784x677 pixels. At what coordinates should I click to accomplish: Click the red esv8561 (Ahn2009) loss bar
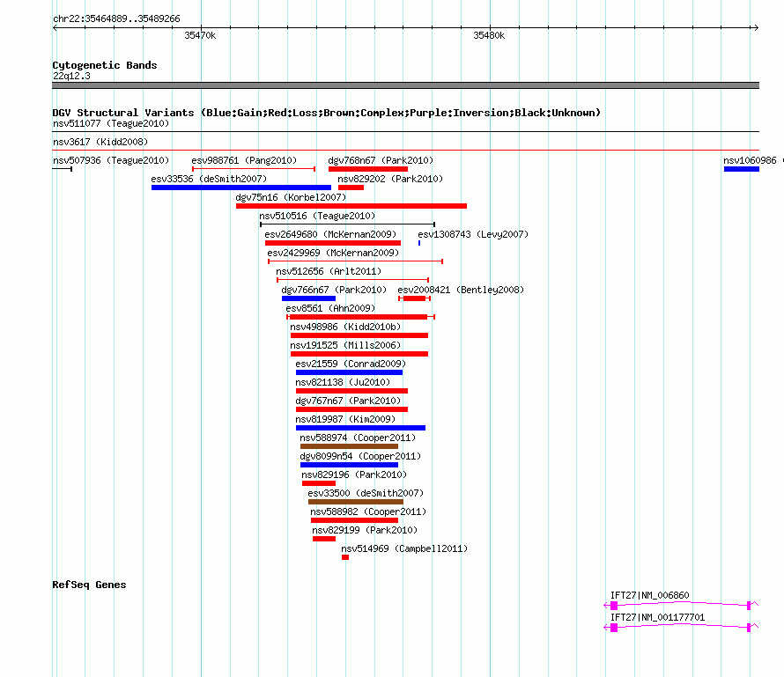[x=359, y=317]
